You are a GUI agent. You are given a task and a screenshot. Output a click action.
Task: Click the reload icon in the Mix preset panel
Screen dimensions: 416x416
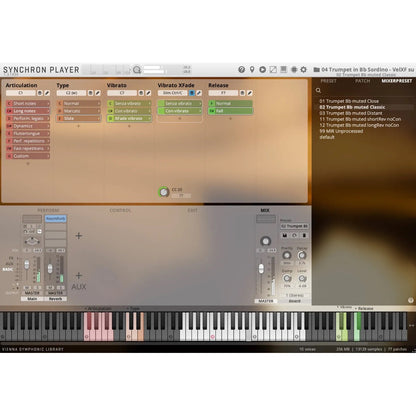[294, 235]
